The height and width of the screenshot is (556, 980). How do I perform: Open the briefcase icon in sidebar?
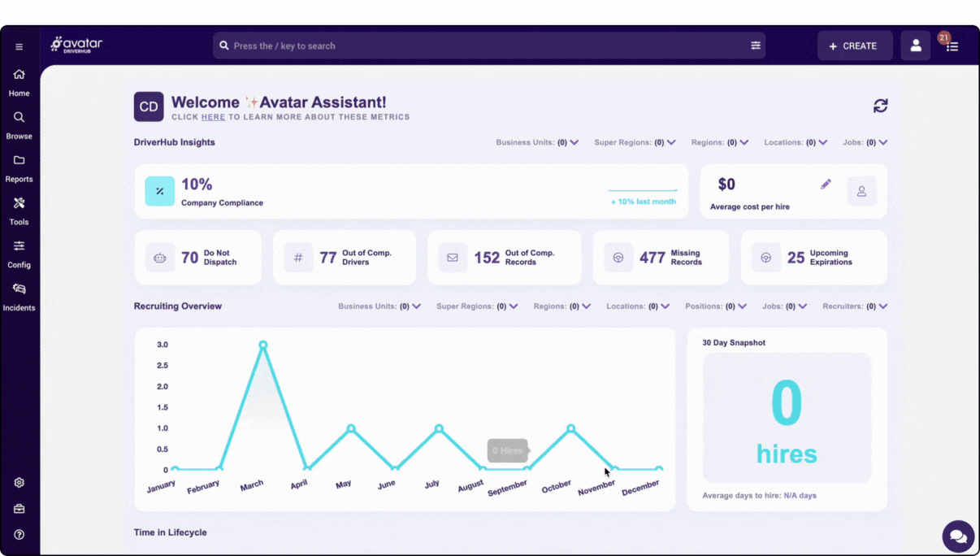19,509
